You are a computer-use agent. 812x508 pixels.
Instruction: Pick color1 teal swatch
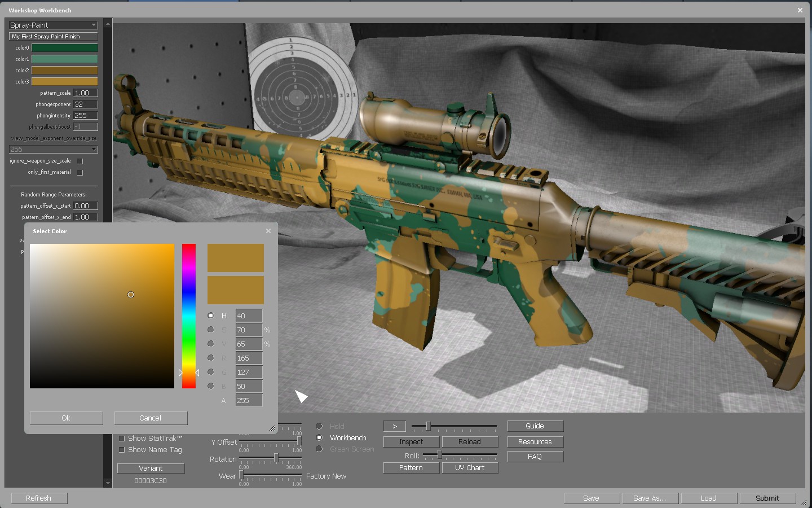click(x=65, y=59)
